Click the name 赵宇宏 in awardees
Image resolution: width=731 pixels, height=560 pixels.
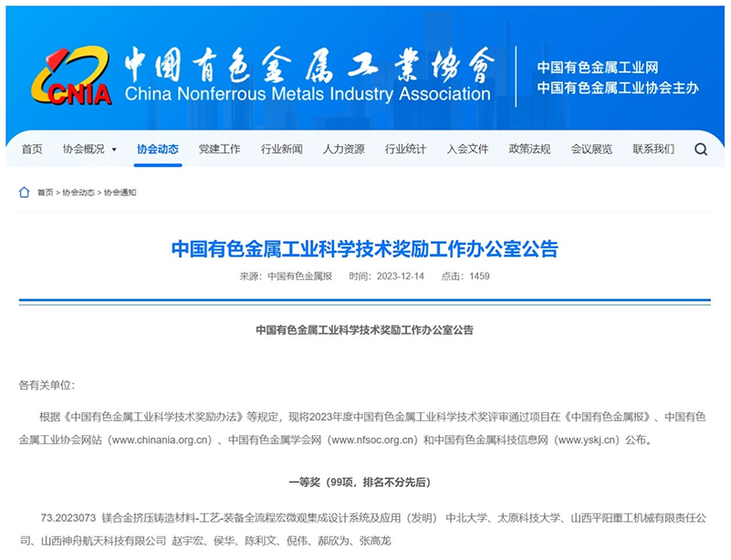187,541
